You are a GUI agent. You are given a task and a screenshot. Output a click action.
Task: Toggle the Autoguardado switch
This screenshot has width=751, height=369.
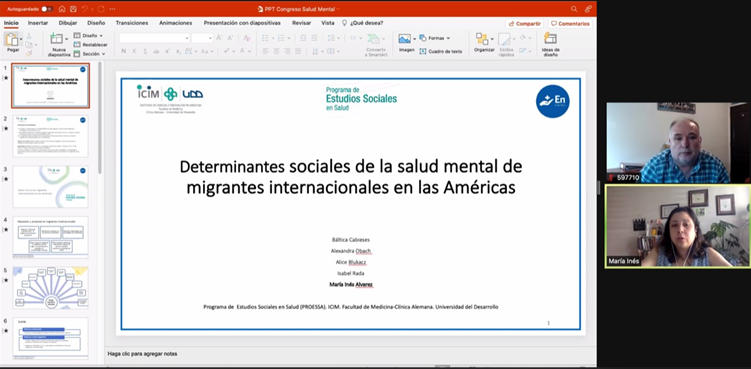(46, 9)
